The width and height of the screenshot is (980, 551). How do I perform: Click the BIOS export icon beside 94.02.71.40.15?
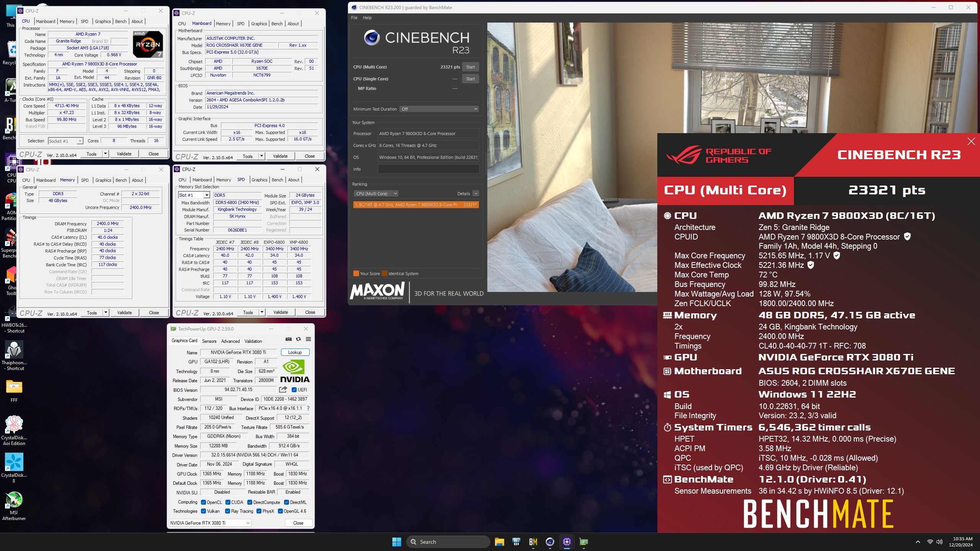pyautogui.click(x=283, y=390)
